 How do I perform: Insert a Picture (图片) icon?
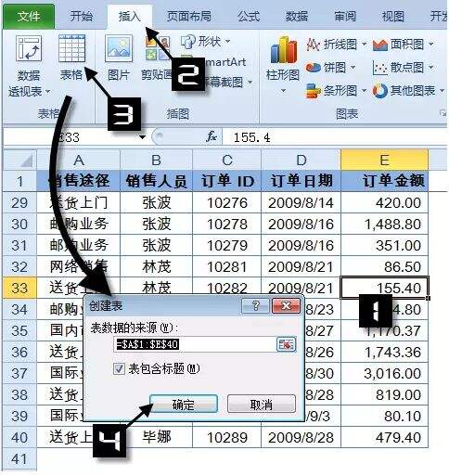pyautogui.click(x=119, y=48)
